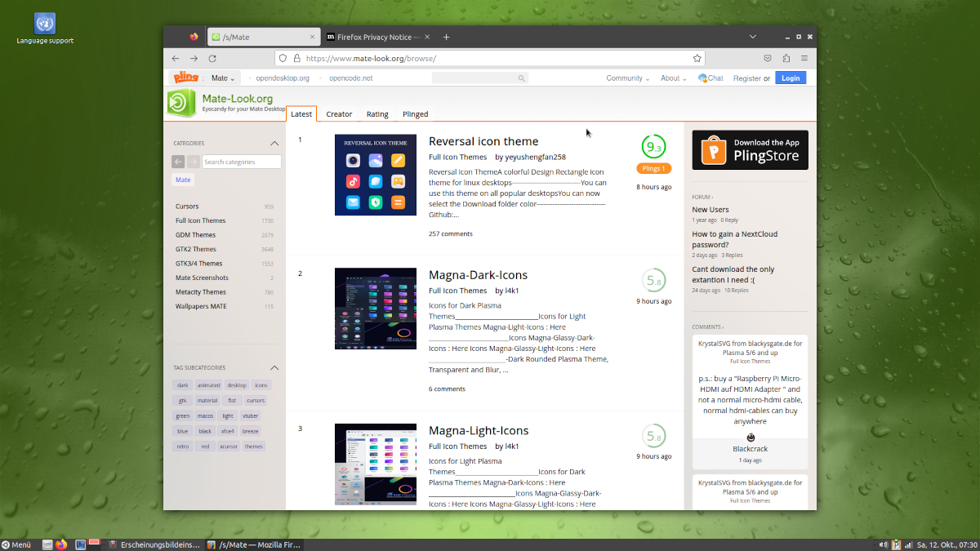Click the Plings 1 badge
The width and height of the screenshot is (980, 551).
[x=653, y=169]
